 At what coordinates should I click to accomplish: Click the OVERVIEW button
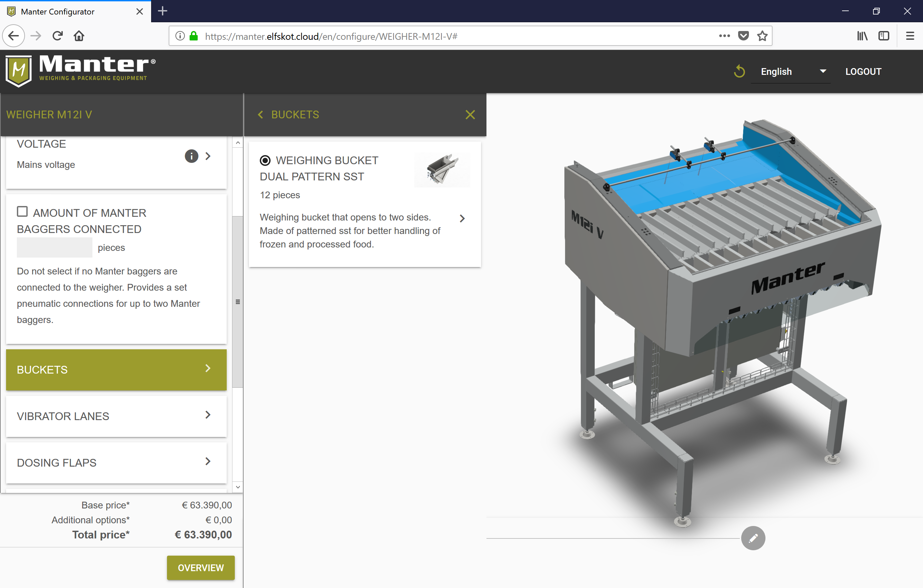tap(200, 567)
